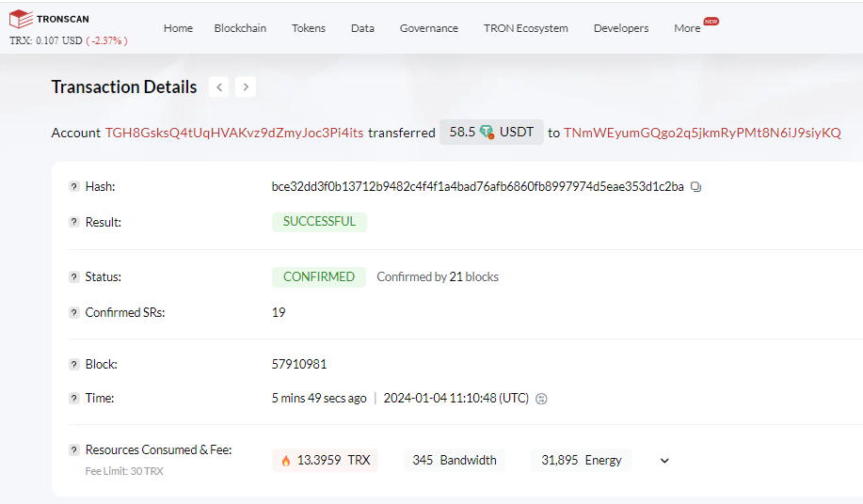
Task: Open the TRON Ecosystem menu
Action: point(526,28)
